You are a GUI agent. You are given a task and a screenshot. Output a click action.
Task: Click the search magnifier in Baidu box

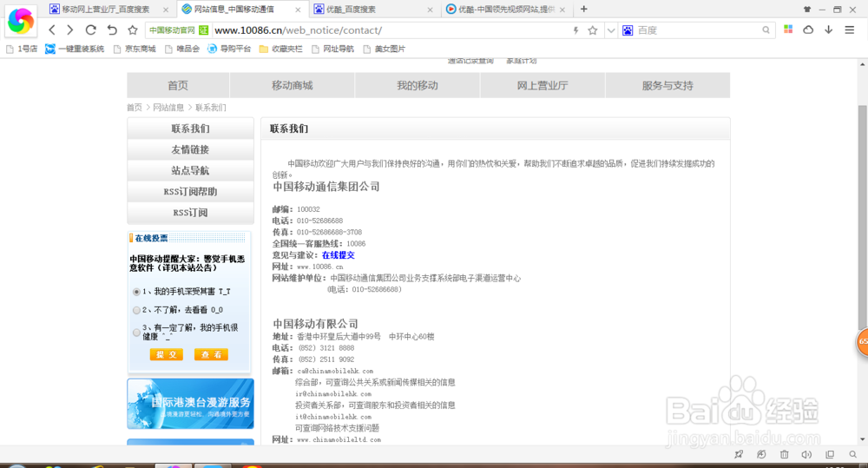(x=766, y=30)
